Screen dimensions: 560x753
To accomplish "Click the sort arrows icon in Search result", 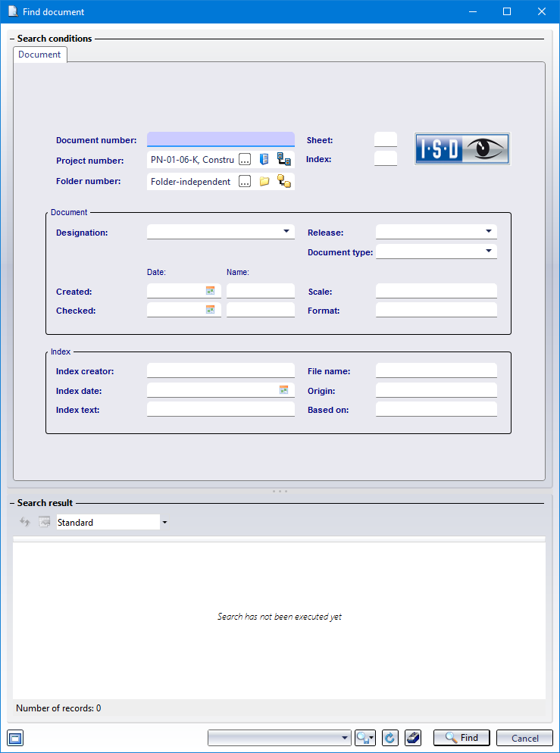I will tap(24, 522).
